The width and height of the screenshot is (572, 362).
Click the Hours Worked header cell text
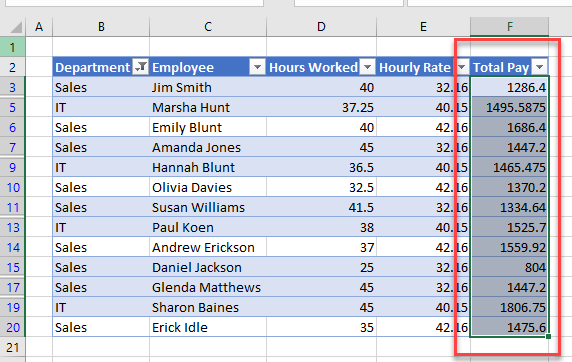[x=313, y=68]
